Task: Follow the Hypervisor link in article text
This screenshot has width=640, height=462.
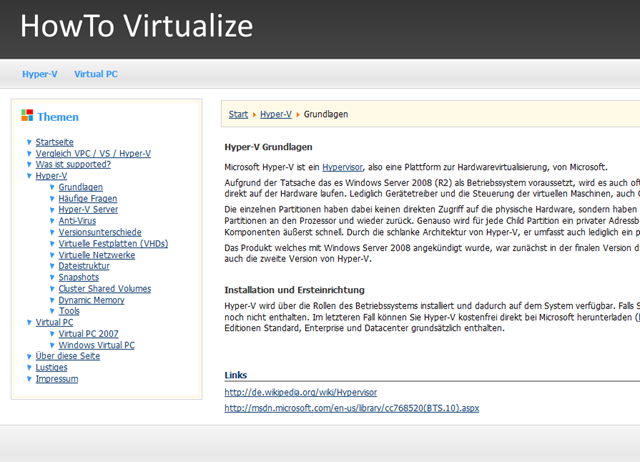Action: pyautogui.click(x=343, y=167)
